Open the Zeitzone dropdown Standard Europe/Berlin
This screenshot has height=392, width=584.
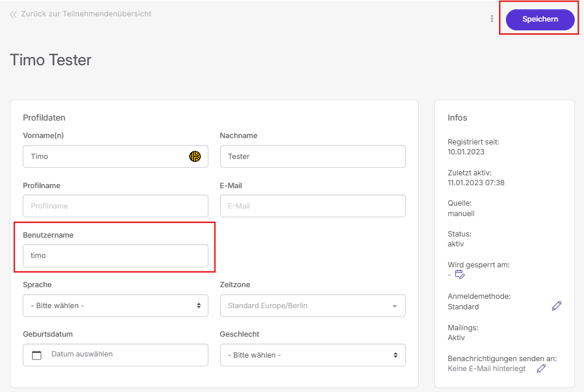tap(313, 306)
